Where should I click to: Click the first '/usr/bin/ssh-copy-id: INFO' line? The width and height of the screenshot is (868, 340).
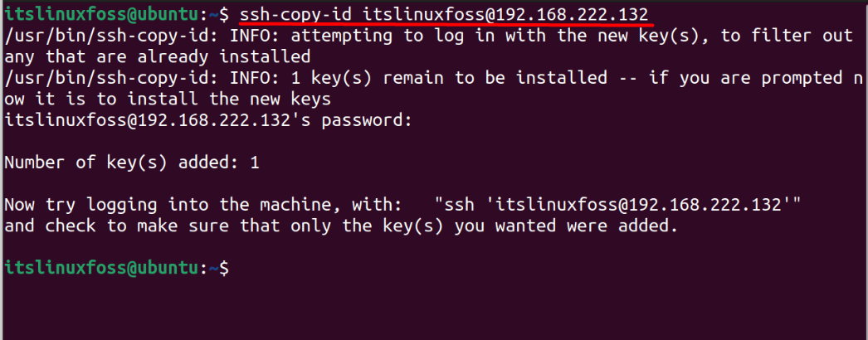429,36
